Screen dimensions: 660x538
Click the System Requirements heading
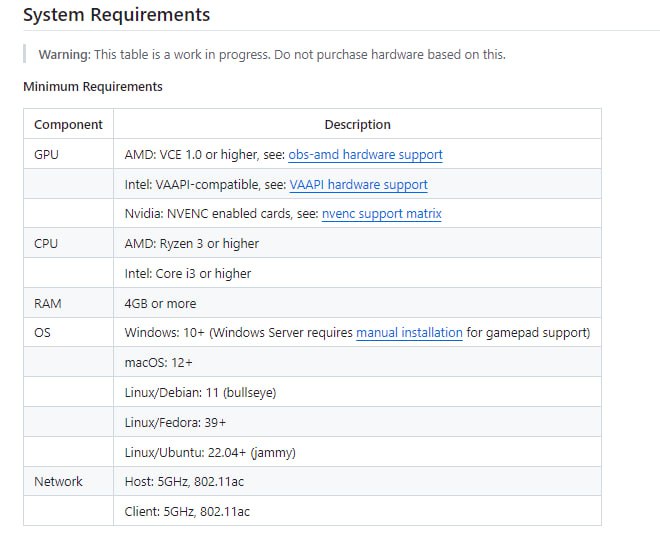(x=116, y=15)
